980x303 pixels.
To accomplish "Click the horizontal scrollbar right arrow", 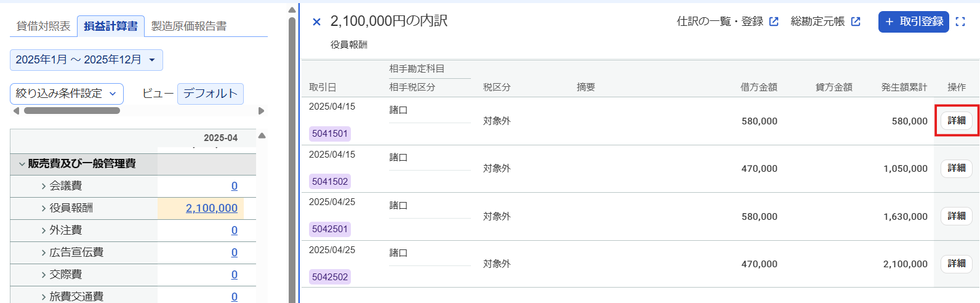I will (x=261, y=111).
